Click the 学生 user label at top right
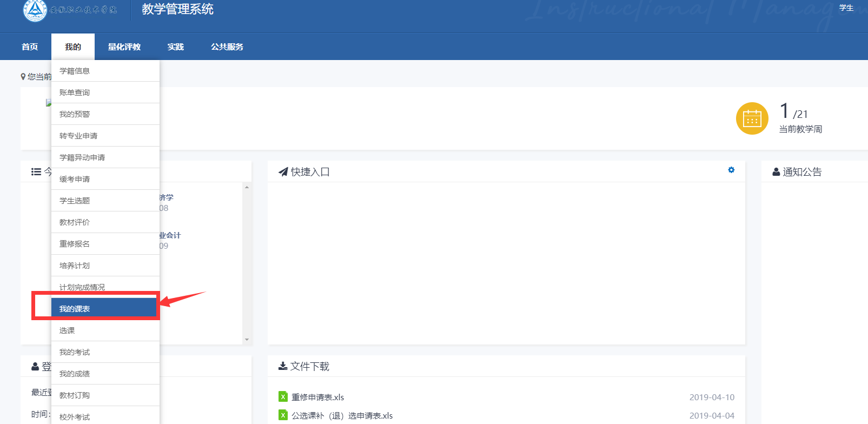868x424 pixels. pyautogui.click(x=846, y=8)
